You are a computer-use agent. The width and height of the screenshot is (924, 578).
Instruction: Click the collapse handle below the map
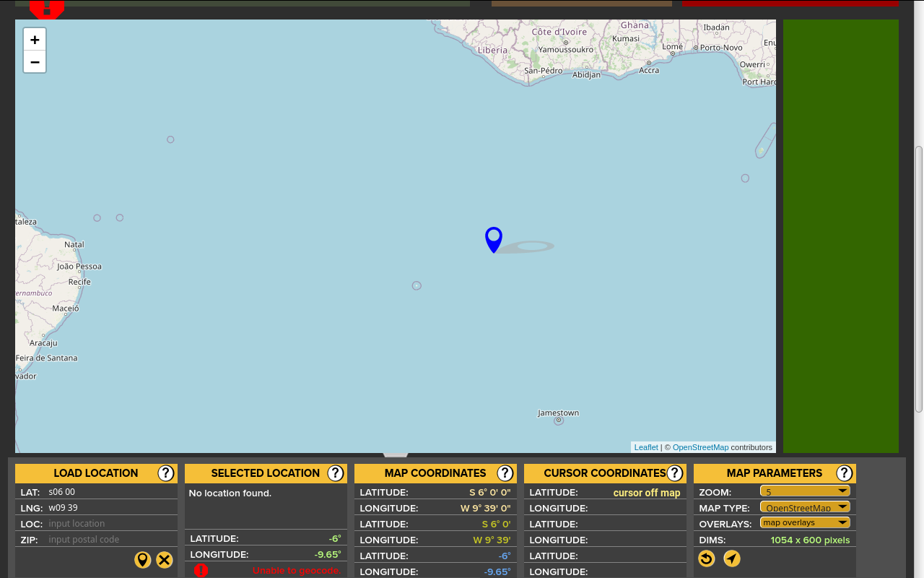tap(396, 455)
